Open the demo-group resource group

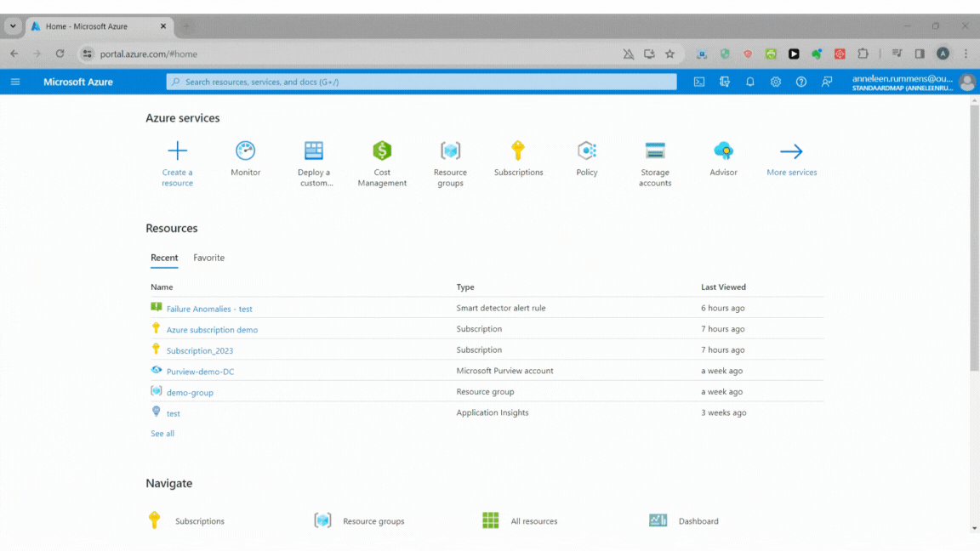pyautogui.click(x=190, y=392)
